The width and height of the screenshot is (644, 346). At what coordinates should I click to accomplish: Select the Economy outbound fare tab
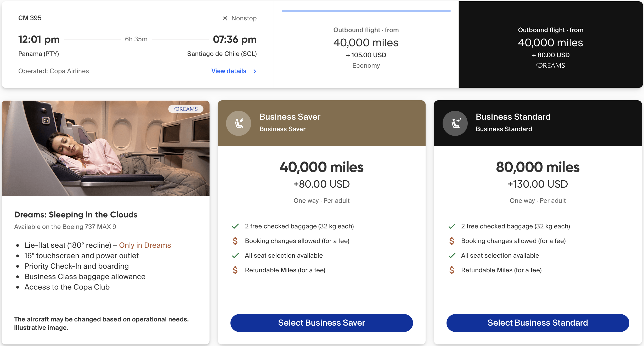(366, 44)
